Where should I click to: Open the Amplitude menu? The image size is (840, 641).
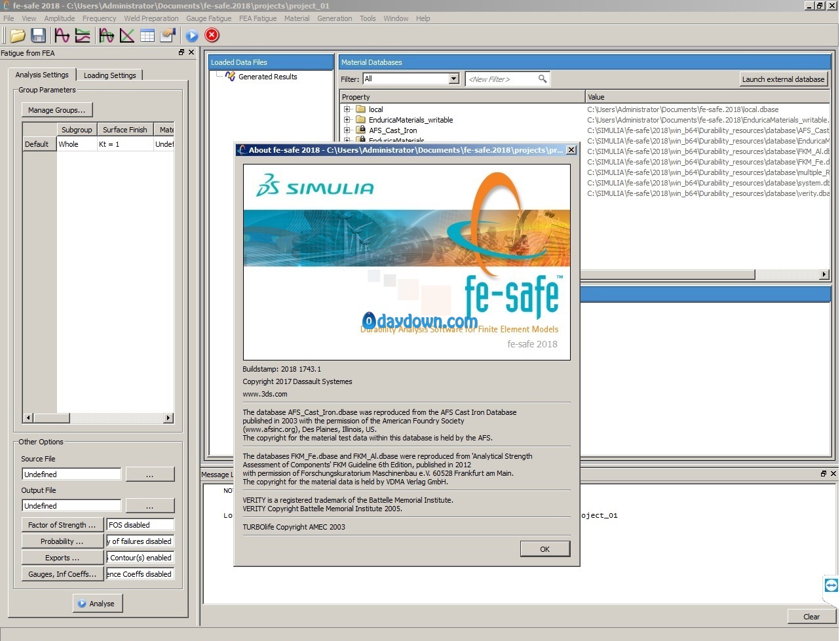pyautogui.click(x=60, y=18)
